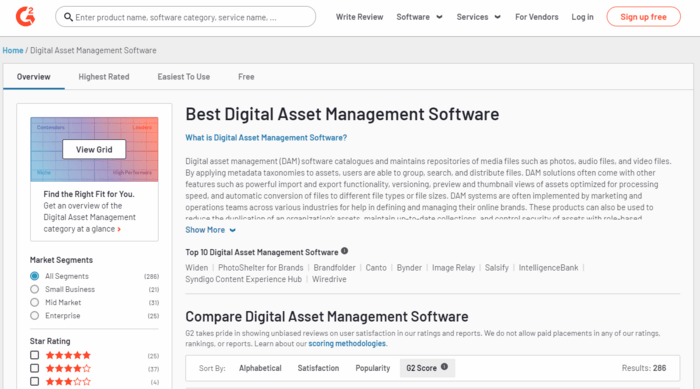Sort results by Popularity
Image resolution: width=700 pixels, height=389 pixels.
coord(373,368)
